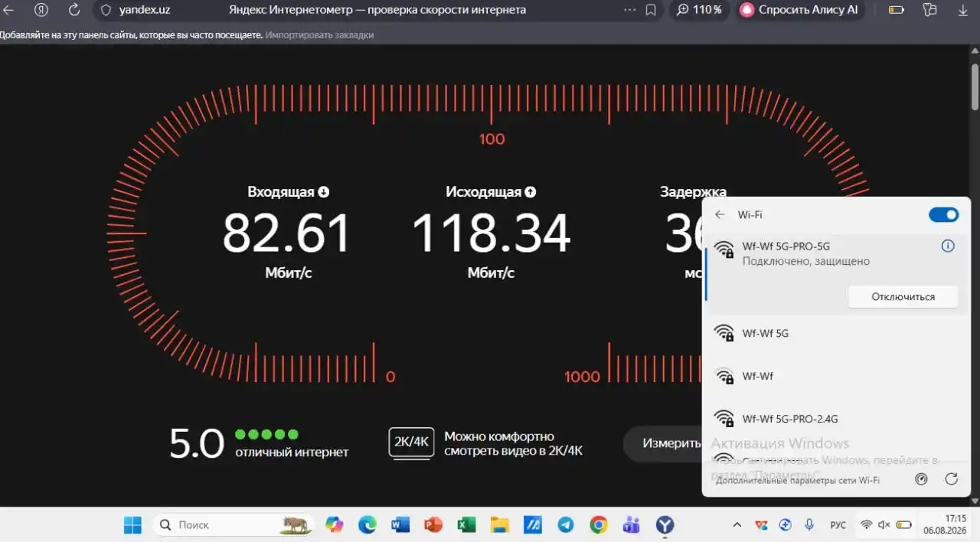The height and width of the screenshot is (542, 980).
Task: Start the speed test with the Measure button
Action: point(663,443)
